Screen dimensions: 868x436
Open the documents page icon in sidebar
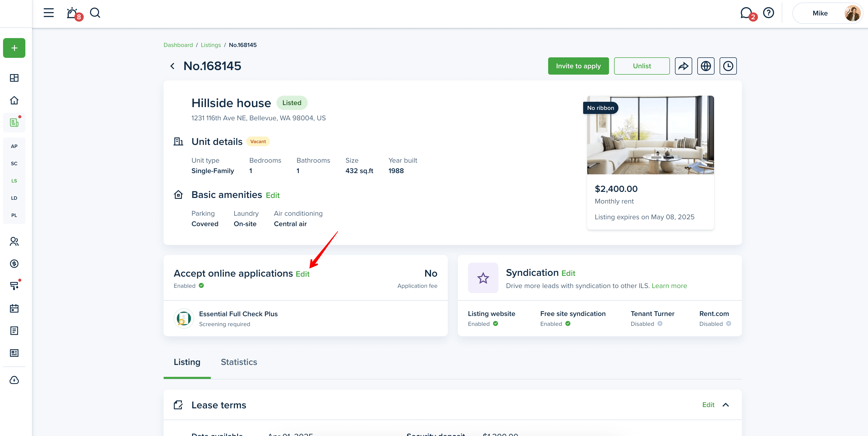pyautogui.click(x=14, y=331)
